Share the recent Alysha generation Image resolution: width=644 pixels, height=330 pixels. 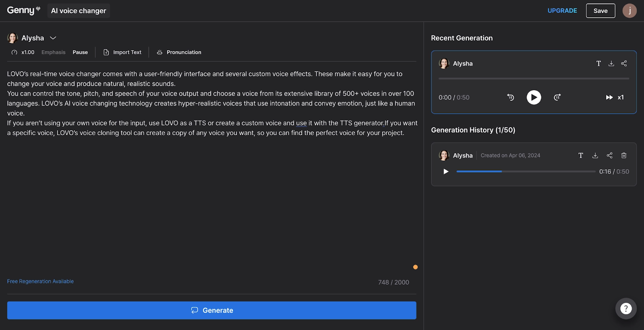point(624,63)
